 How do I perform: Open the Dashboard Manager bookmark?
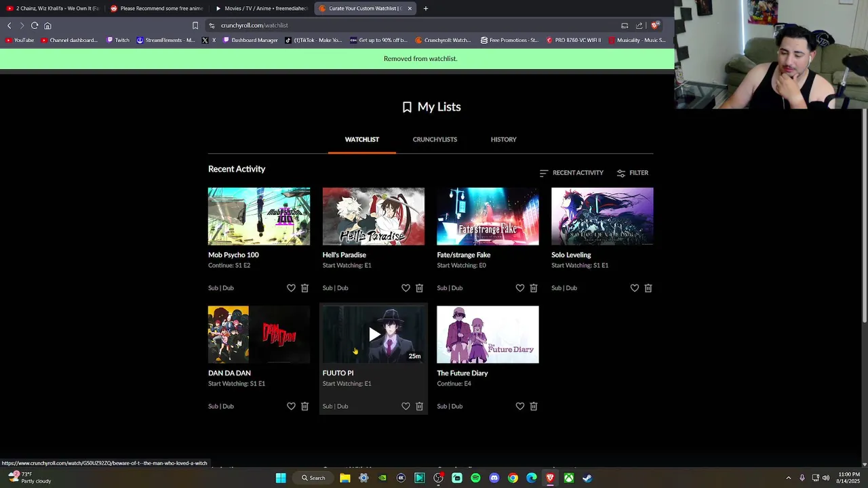tap(250, 40)
